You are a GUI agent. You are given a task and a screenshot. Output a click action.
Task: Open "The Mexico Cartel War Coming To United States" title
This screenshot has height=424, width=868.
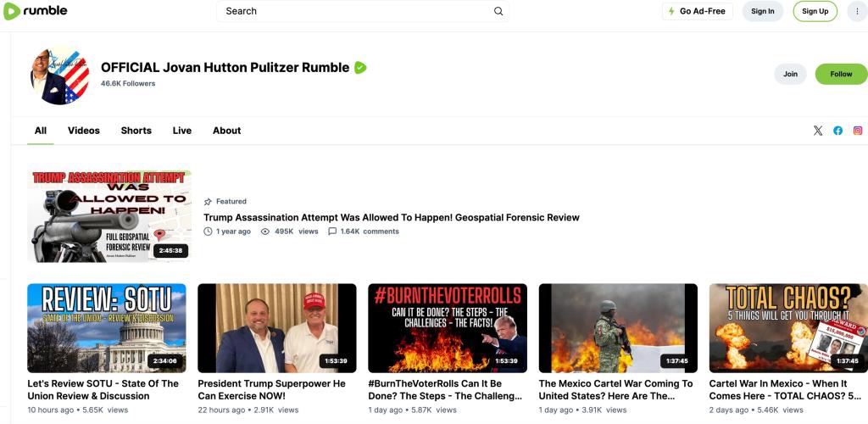pyautogui.click(x=615, y=390)
